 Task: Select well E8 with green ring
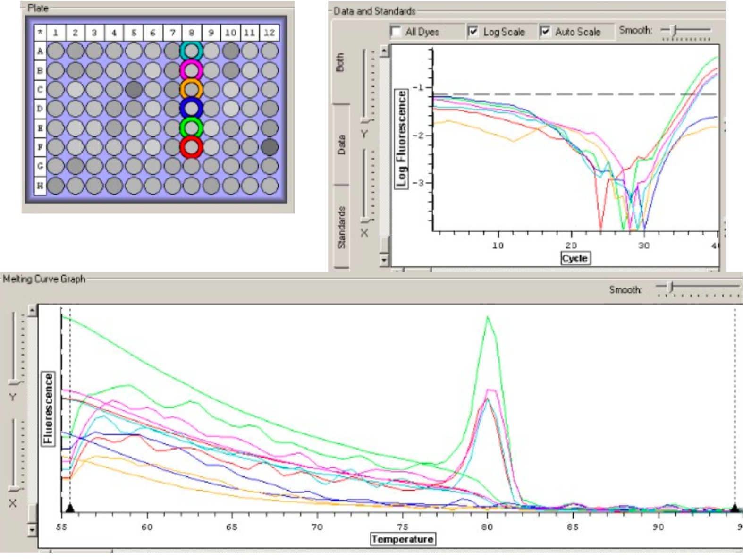pos(191,128)
